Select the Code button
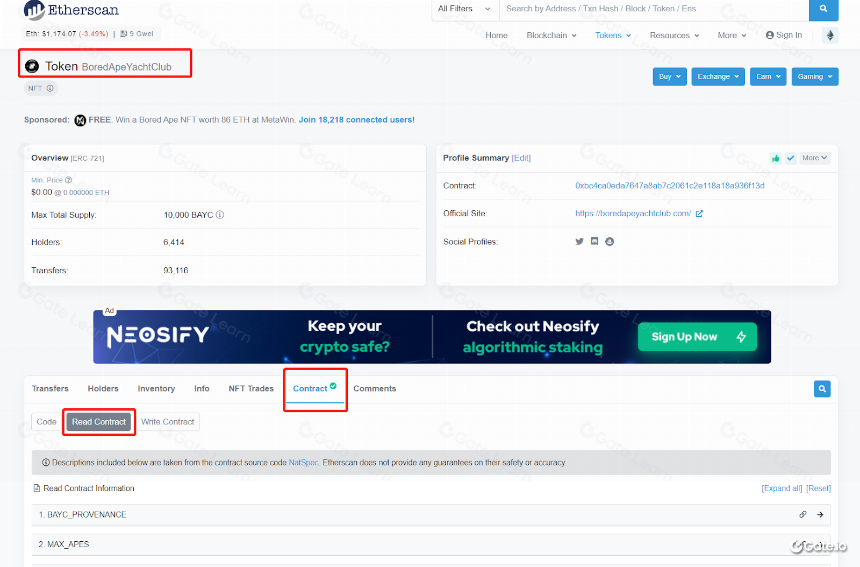The image size is (860, 567). pyautogui.click(x=47, y=422)
